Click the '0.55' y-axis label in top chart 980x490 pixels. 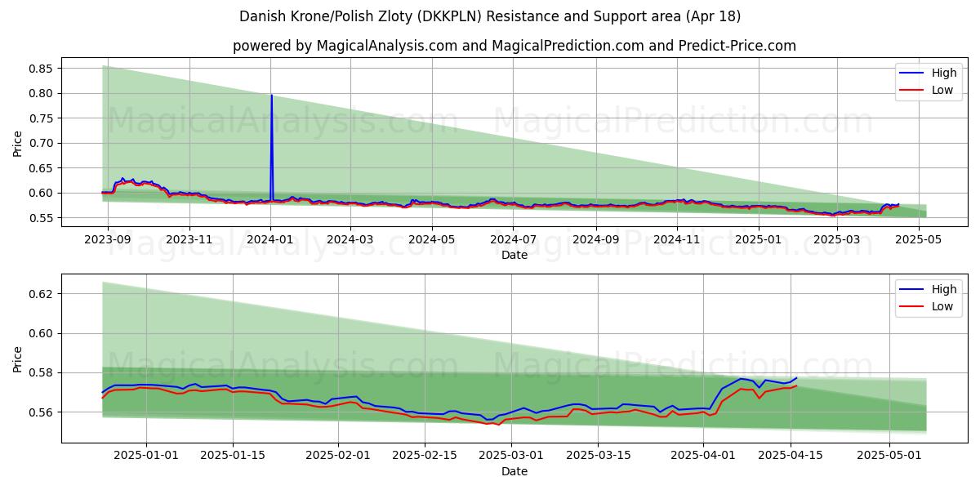[x=40, y=218]
